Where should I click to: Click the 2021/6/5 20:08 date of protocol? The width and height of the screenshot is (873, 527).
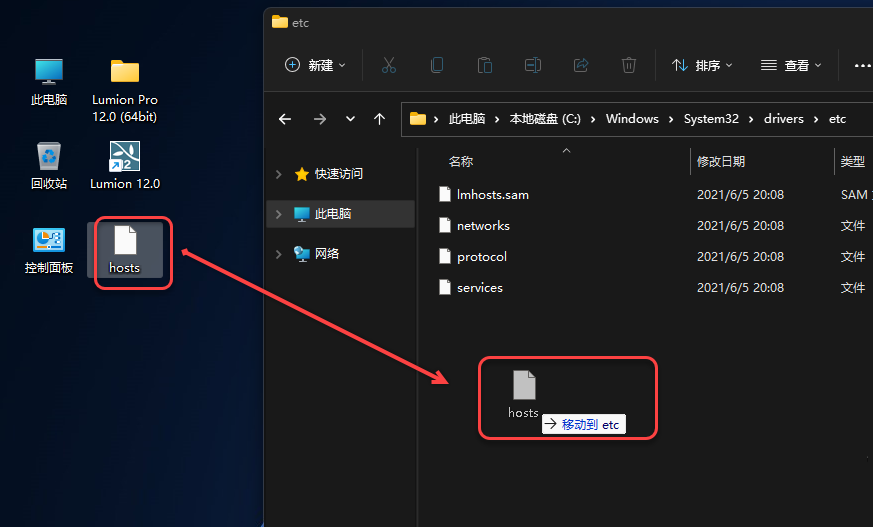pos(740,257)
